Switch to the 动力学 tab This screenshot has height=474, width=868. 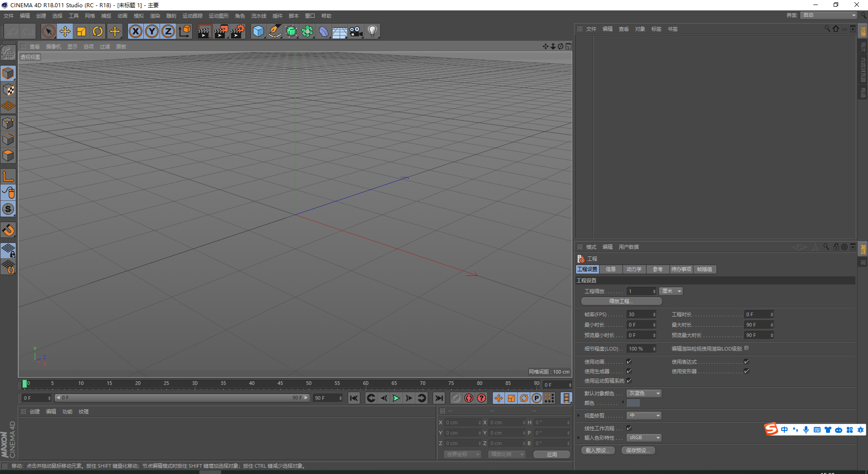[x=634, y=269]
